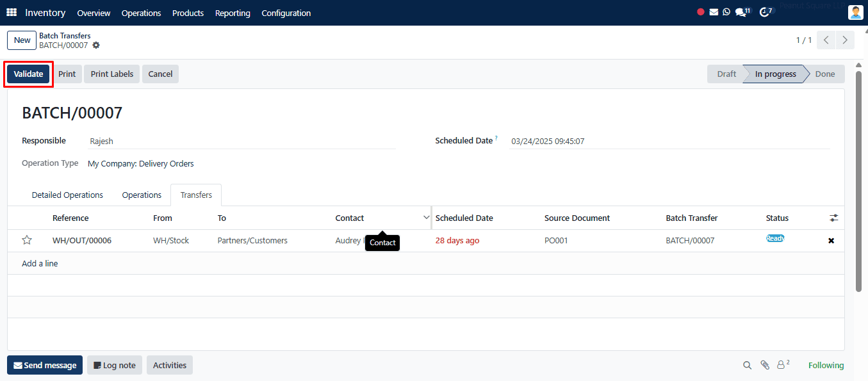Screen dimensions: 868x381
Task: Click WH/OUT/00006 reference cell
Action: 82,241
